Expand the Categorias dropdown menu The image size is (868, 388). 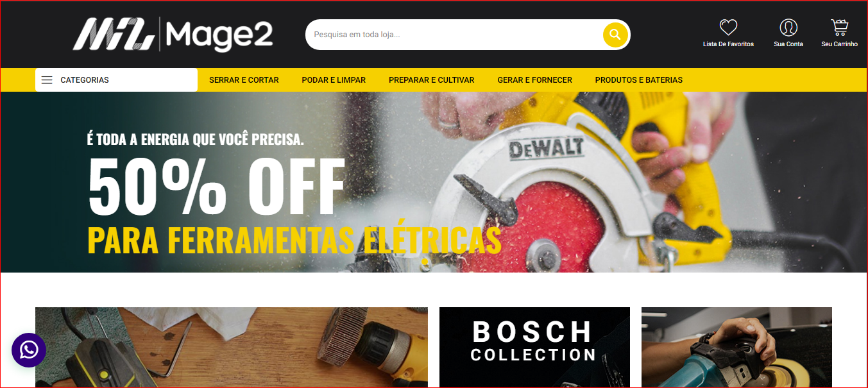pos(116,80)
